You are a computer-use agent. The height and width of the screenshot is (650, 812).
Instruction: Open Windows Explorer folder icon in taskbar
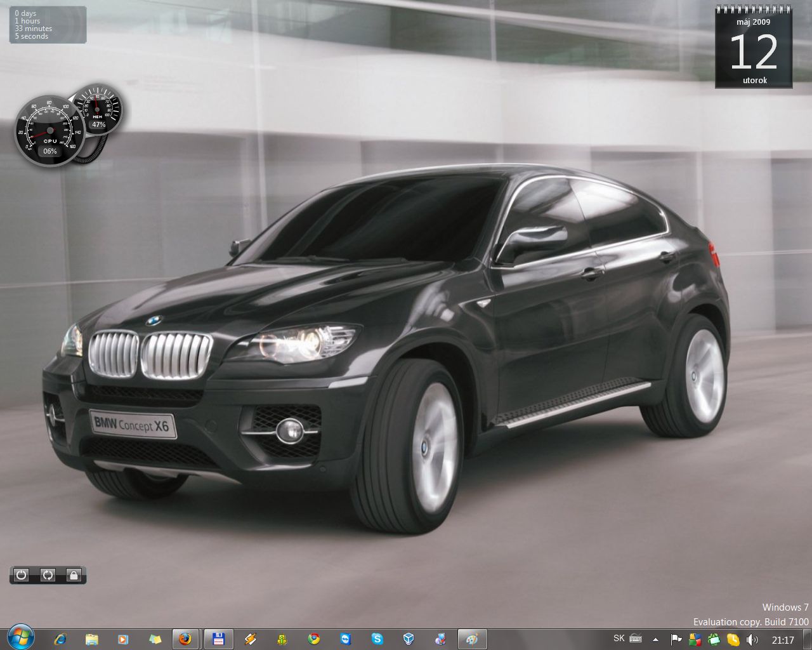(x=92, y=639)
